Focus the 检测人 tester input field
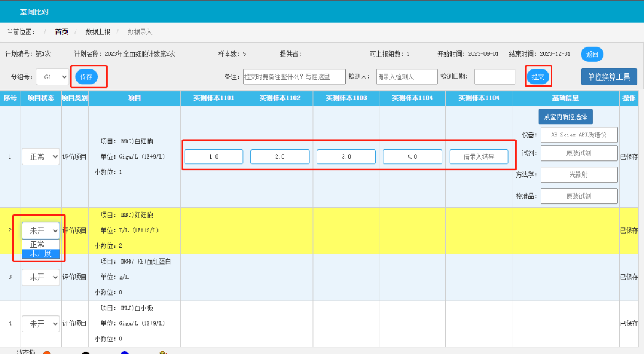The image size is (644, 354). [x=407, y=77]
